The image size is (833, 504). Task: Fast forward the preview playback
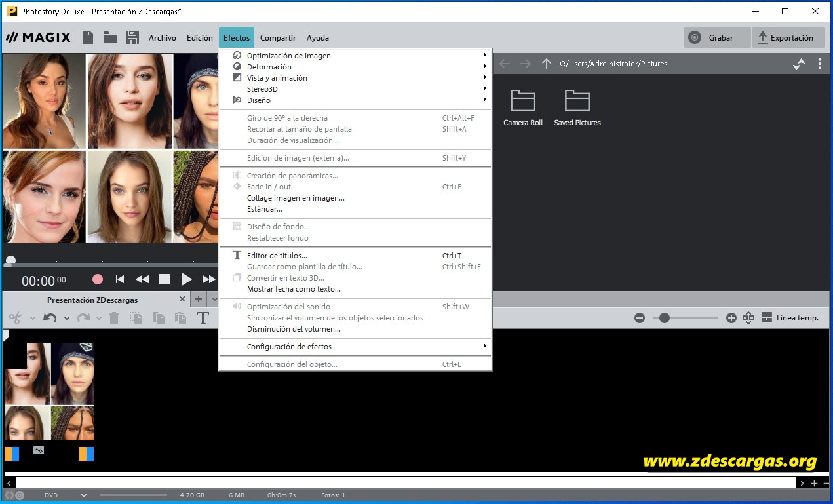point(208,279)
